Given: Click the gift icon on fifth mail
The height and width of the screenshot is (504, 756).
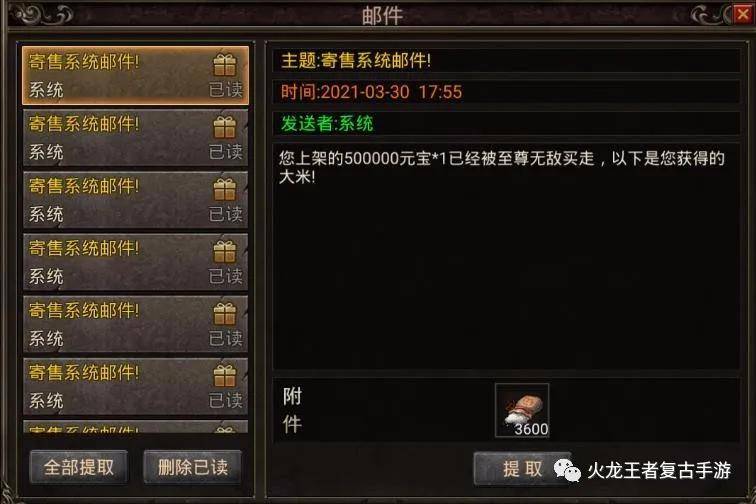Looking at the screenshot, I should click(x=225, y=314).
